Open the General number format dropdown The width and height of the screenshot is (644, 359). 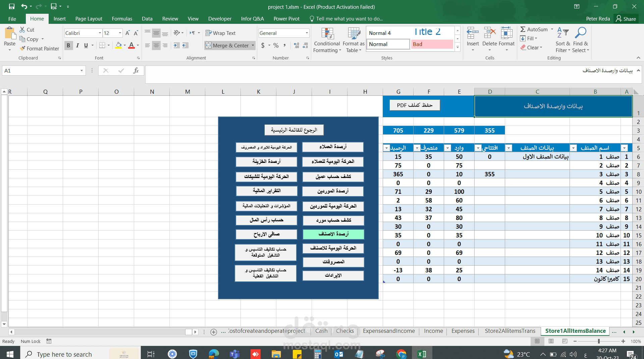(307, 33)
